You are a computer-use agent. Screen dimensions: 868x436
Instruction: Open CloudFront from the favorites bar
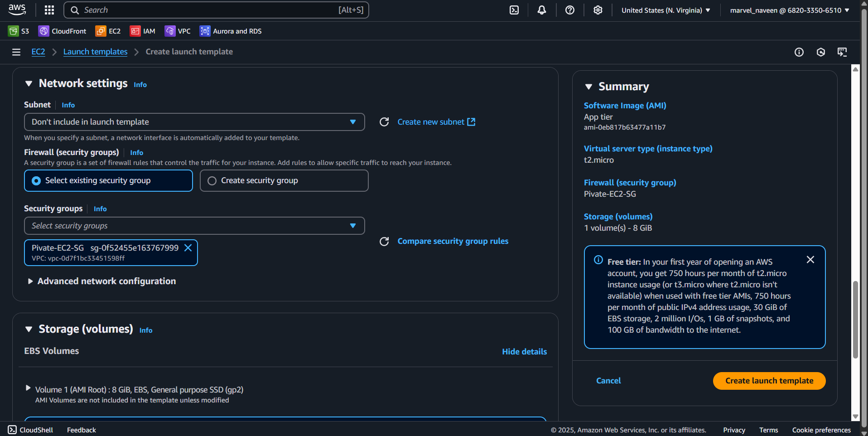pyautogui.click(x=63, y=31)
